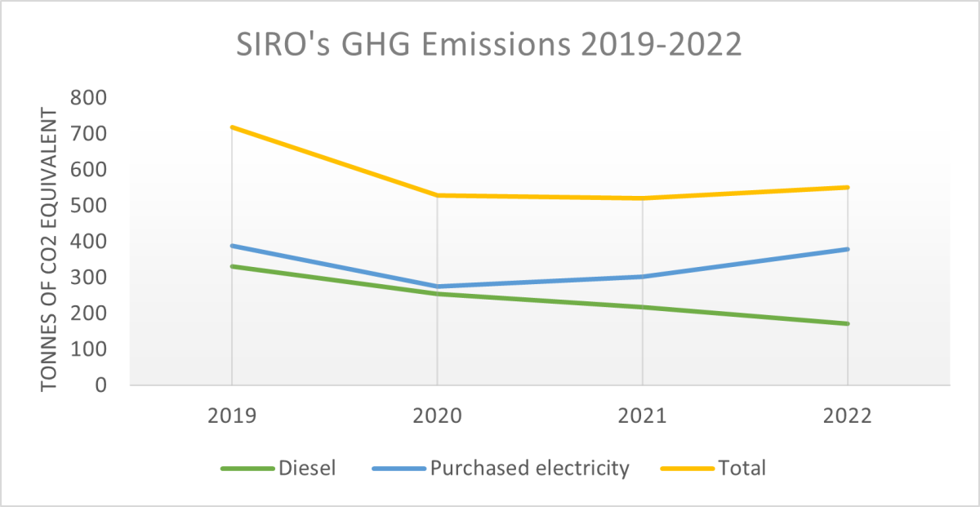Screen dimensions: 980x507
Task: Select the 2021 axis label
Action: 644,416
